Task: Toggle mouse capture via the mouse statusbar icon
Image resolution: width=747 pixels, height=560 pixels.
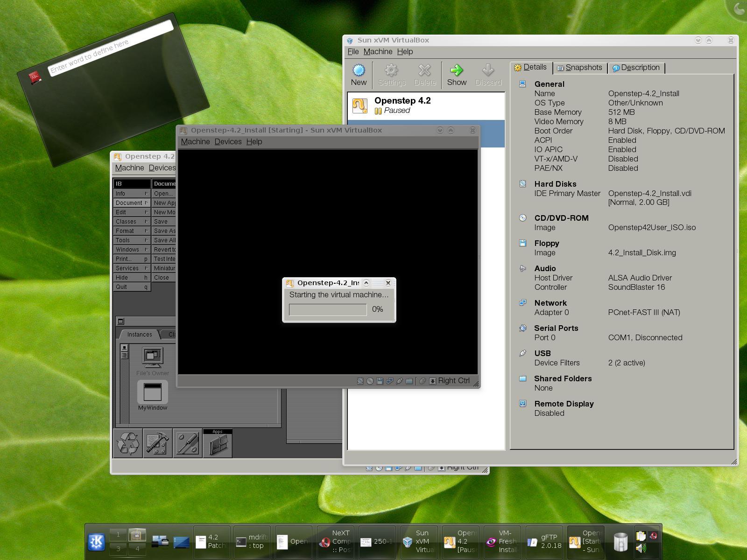Action: pos(423,381)
